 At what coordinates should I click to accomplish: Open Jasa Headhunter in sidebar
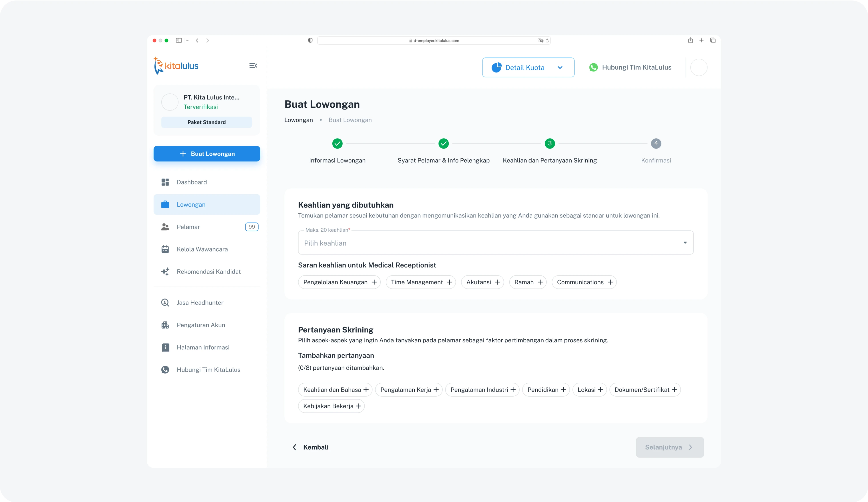[x=200, y=302]
